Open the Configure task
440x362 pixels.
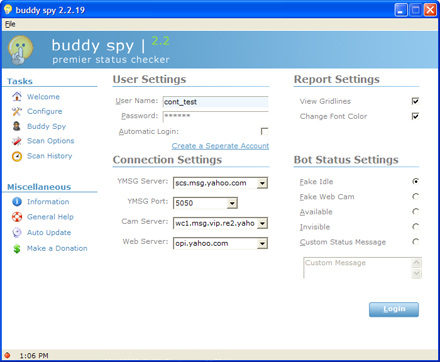(45, 111)
